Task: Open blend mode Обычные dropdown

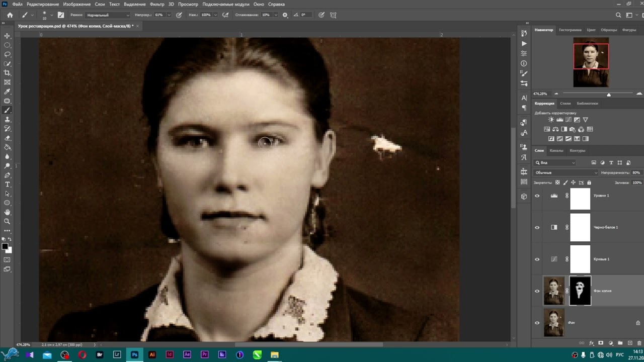Action: point(566,172)
